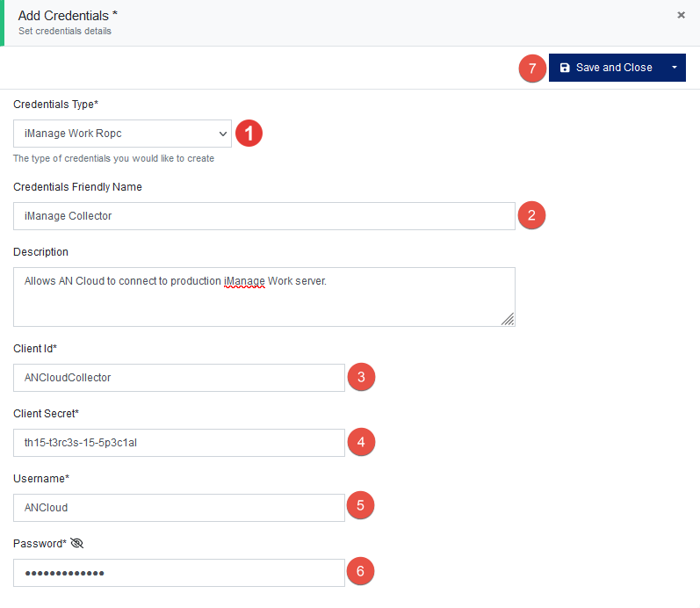Click the Password input field

(179, 573)
